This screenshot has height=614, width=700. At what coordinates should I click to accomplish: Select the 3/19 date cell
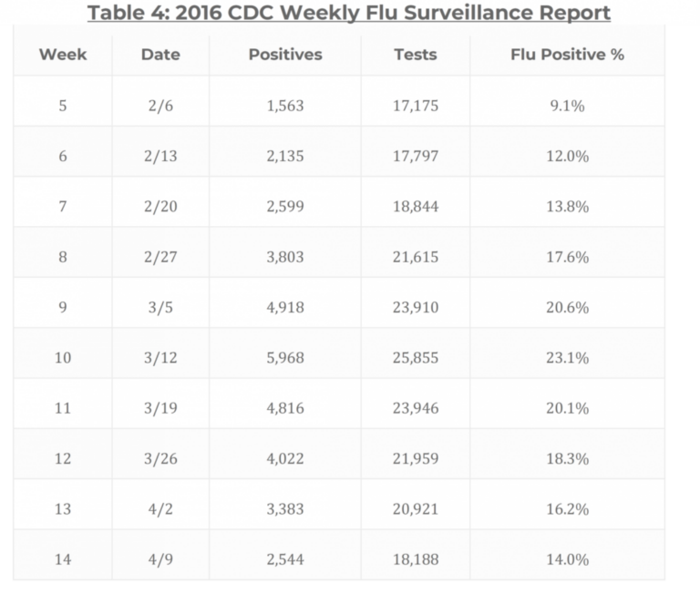coord(160,408)
